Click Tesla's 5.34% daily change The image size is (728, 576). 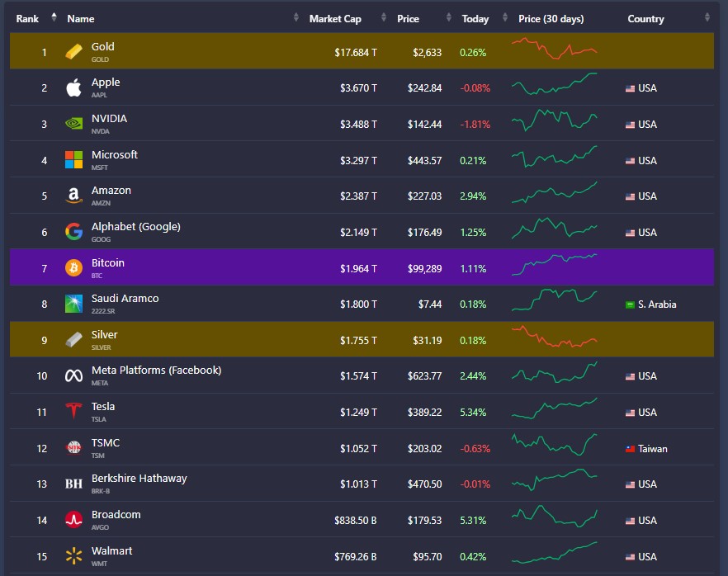click(473, 413)
